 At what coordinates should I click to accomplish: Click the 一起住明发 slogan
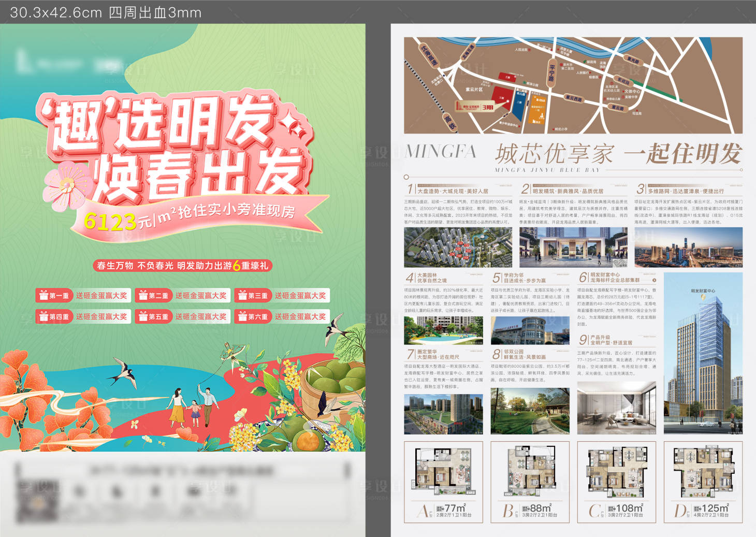pos(682,154)
